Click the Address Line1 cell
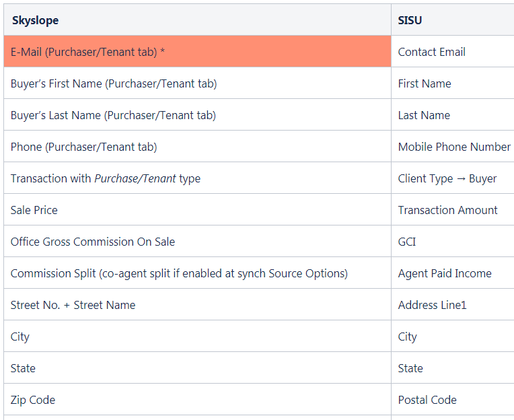The image size is (514, 420). coord(453,305)
